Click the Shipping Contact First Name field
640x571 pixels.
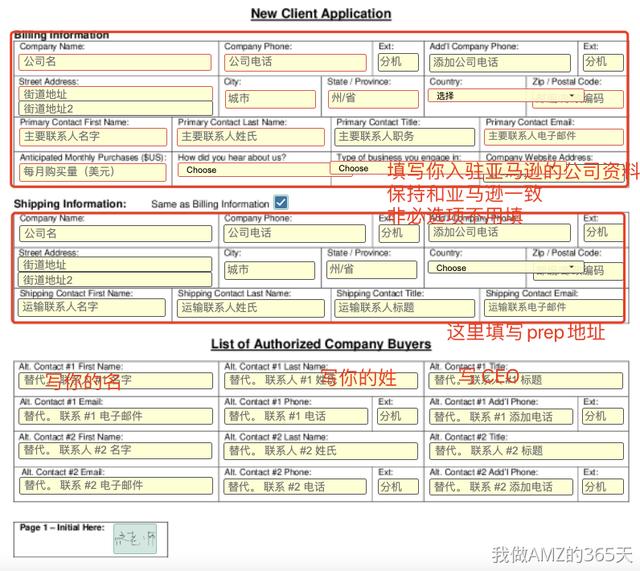92,307
